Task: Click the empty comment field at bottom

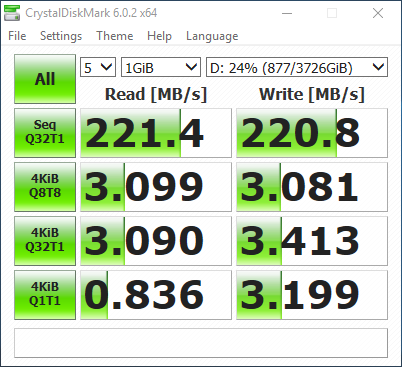Action: click(x=201, y=343)
